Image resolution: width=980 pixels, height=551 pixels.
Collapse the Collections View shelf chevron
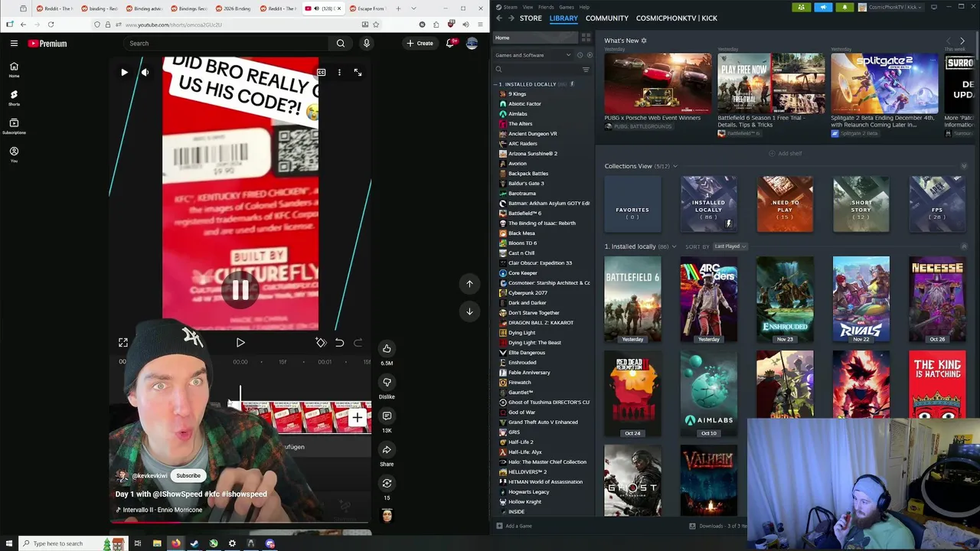[x=964, y=166]
